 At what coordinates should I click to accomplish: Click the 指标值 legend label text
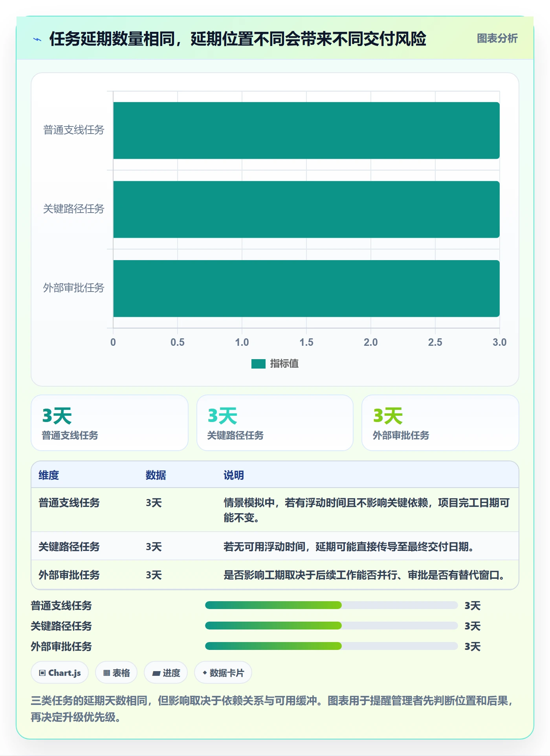tap(284, 364)
